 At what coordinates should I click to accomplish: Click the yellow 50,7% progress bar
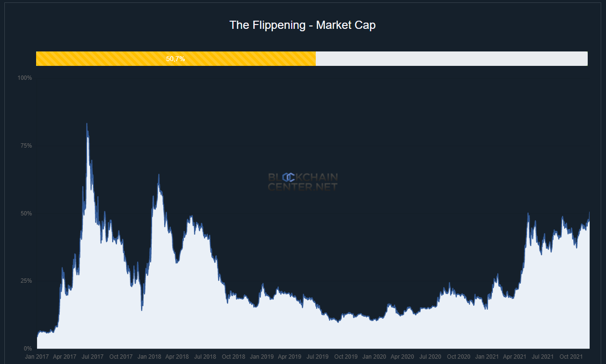pos(176,59)
